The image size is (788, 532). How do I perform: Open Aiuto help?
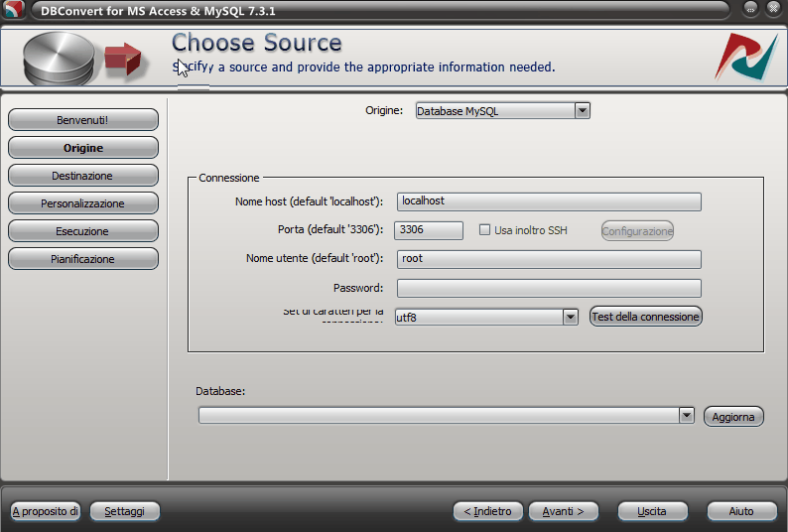[x=741, y=511]
